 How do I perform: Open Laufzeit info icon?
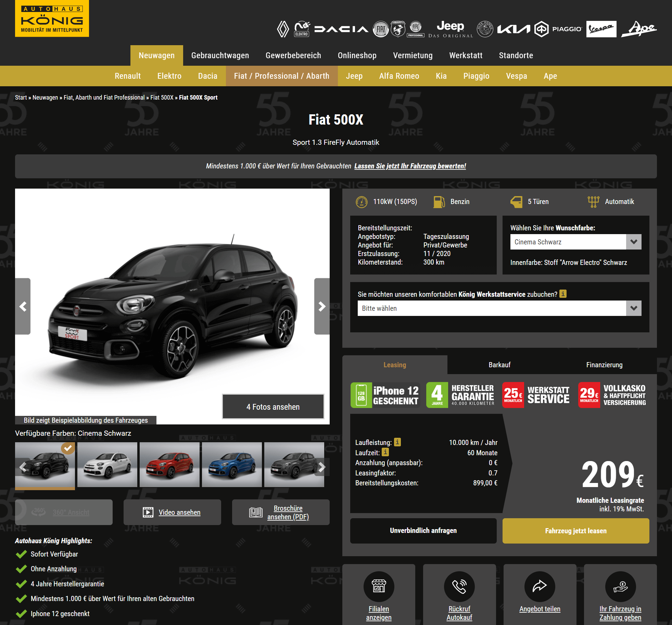point(385,452)
